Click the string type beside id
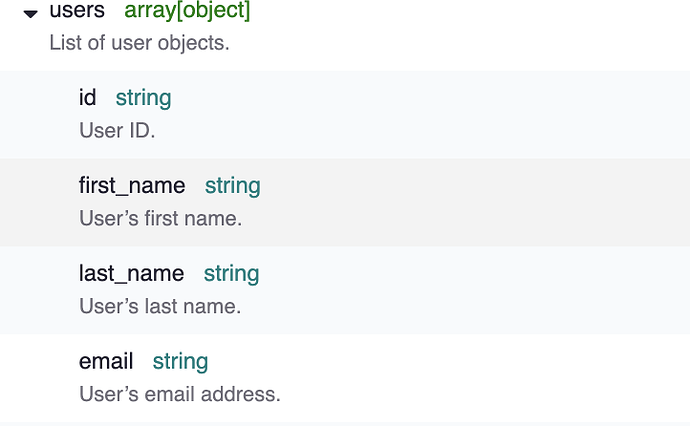 coord(143,98)
